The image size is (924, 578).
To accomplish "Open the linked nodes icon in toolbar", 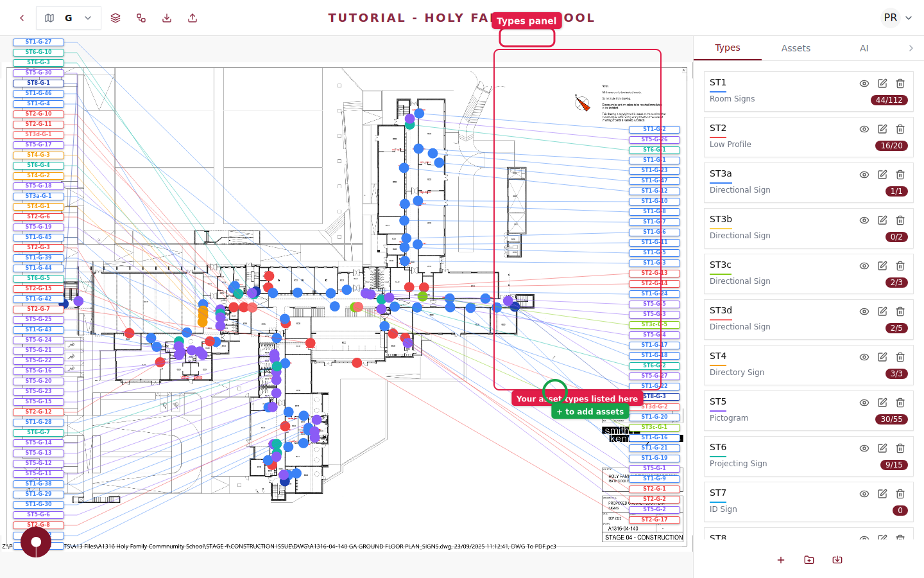I will tap(141, 18).
